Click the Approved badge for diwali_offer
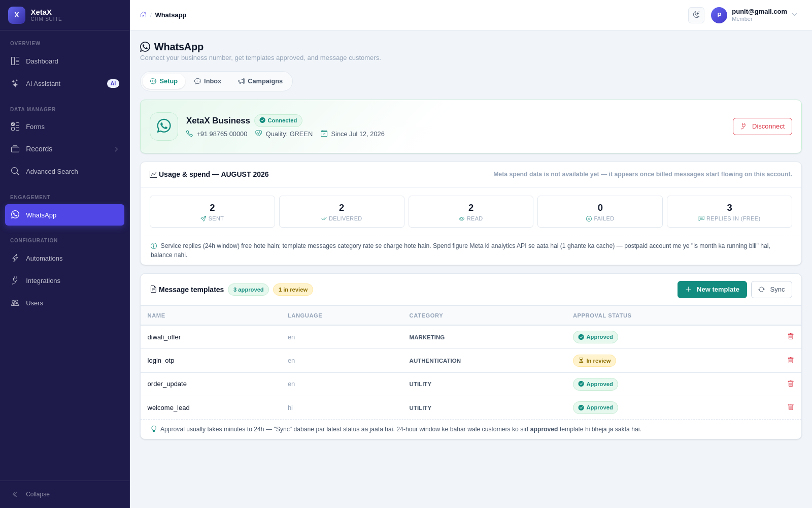Viewport: 812px width, 508px height. pyautogui.click(x=595, y=337)
